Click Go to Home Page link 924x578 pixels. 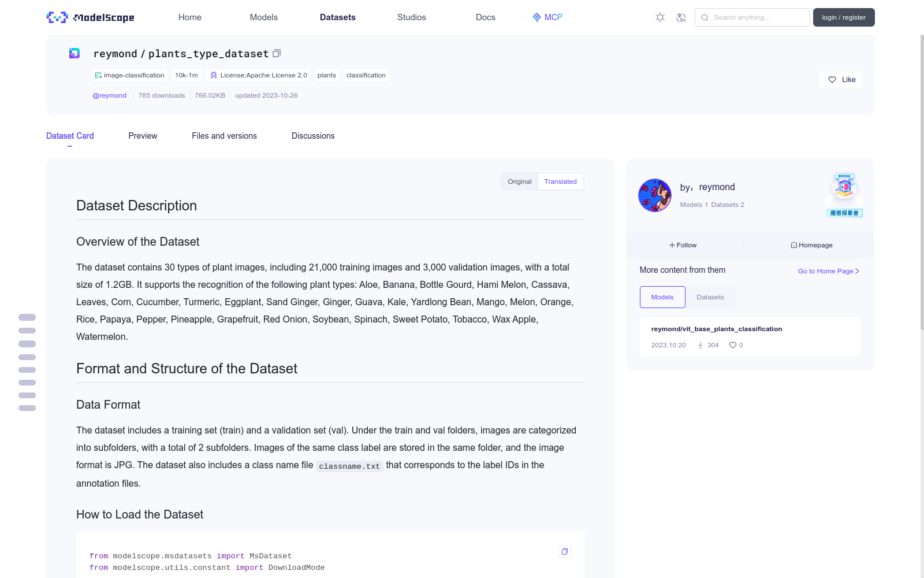[x=829, y=271]
